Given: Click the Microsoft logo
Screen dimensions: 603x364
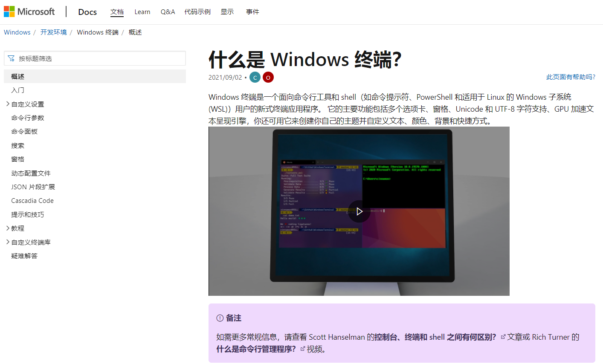Looking at the screenshot, I should click(29, 12).
